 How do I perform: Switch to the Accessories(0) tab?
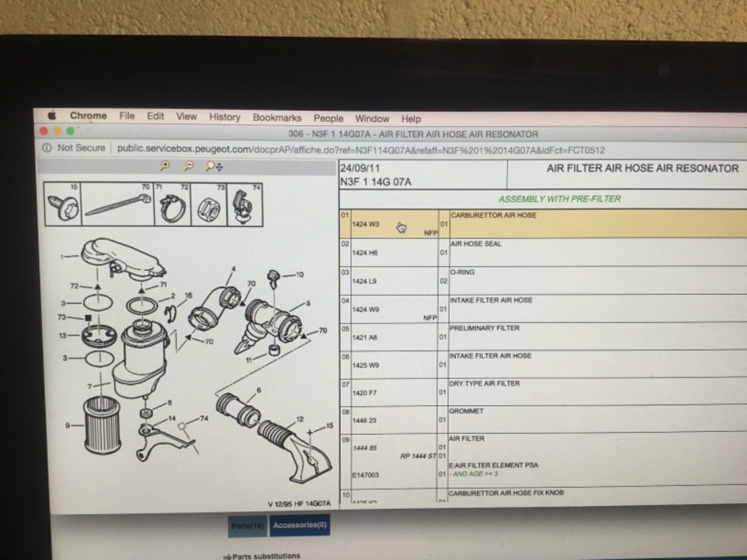[300, 525]
